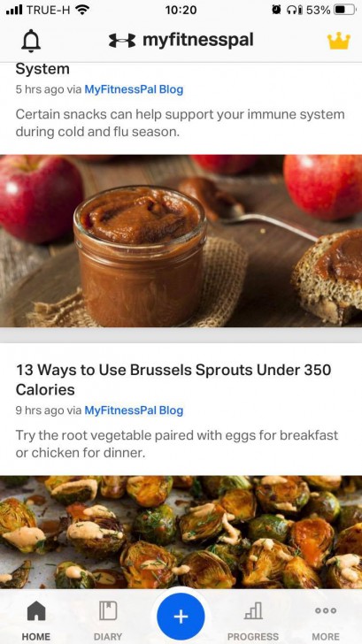
Task: Open MyFitnessPal Blog link posted 9 hrs ago
Action: (134, 410)
